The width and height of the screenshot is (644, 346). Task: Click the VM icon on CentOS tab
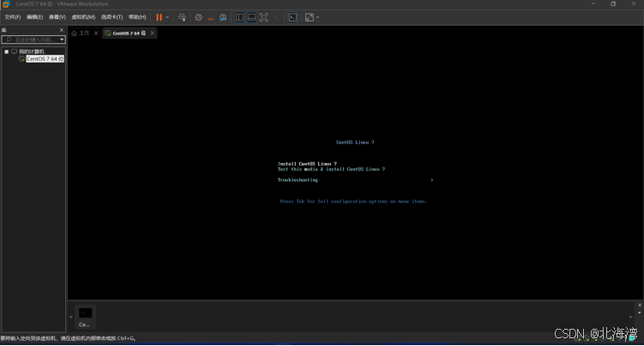[x=108, y=33]
